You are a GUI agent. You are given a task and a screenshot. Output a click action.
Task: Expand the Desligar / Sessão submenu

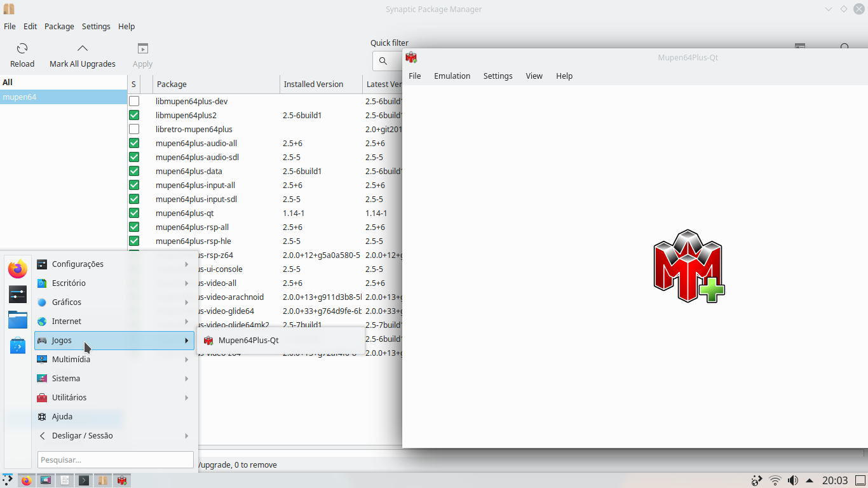pos(114,435)
